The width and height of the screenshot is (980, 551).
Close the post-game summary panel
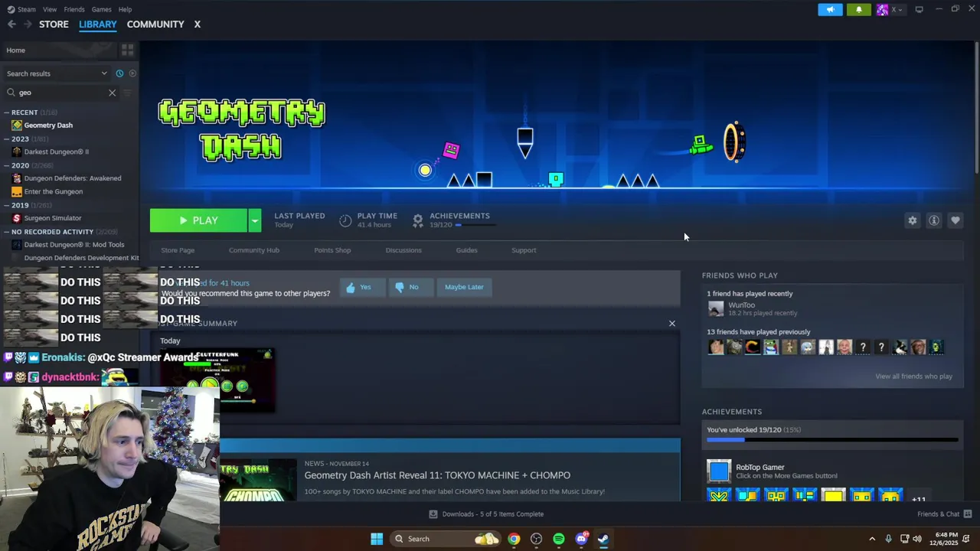(x=672, y=324)
